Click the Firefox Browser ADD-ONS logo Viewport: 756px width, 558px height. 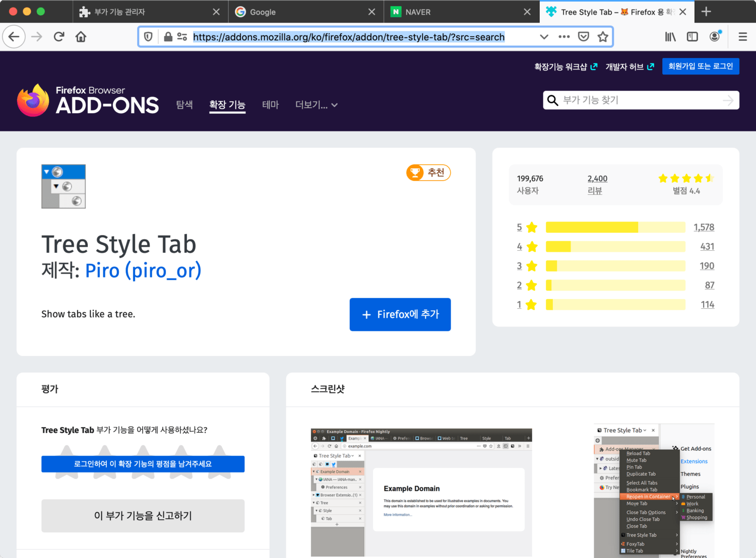[88, 100]
